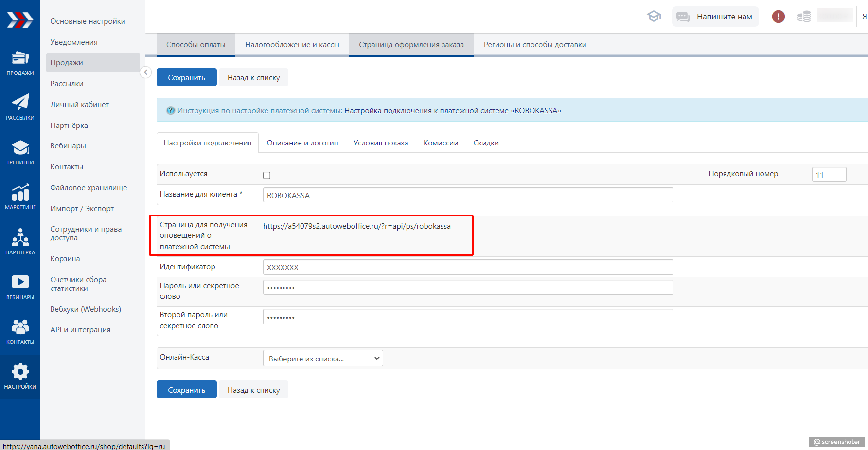Enable the Используется checkbox
868x450 pixels.
[266, 175]
